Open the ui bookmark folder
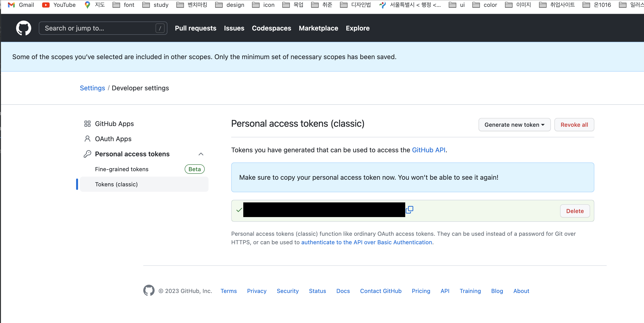 [x=457, y=5]
